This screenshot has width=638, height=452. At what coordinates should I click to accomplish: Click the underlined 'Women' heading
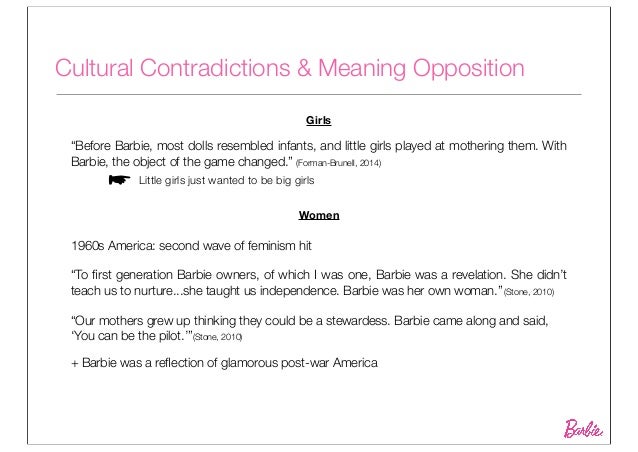tap(317, 215)
